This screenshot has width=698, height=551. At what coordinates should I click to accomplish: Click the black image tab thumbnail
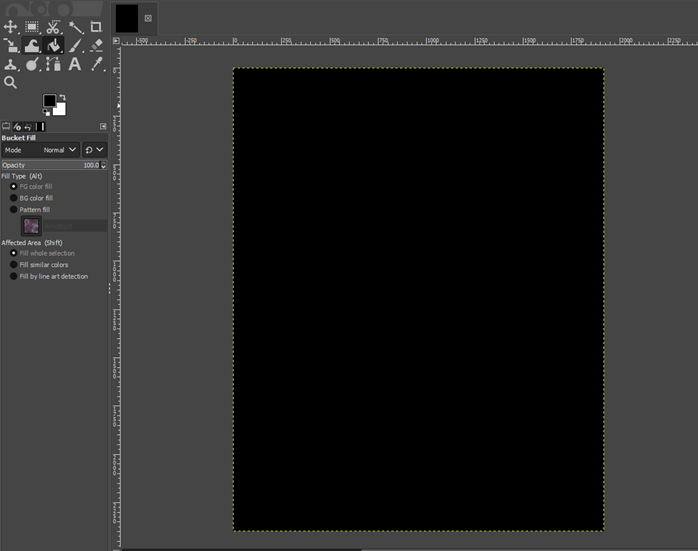pos(127,19)
